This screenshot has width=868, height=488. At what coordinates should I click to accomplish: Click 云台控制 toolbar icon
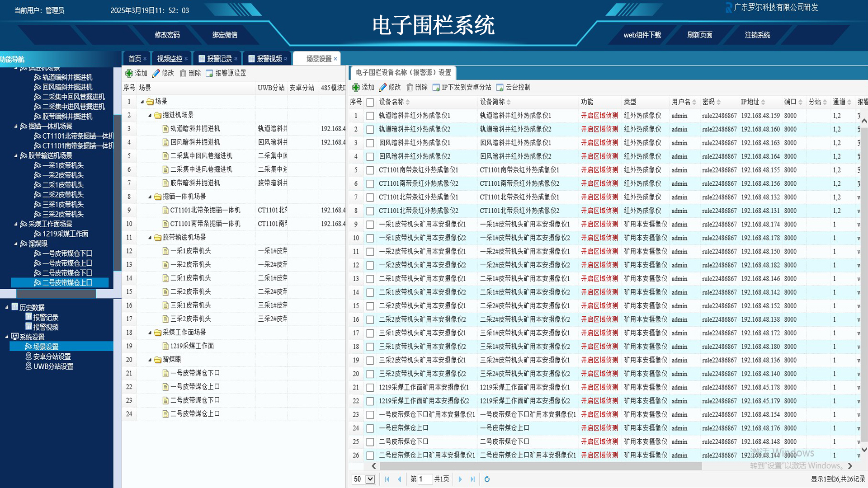pos(500,87)
